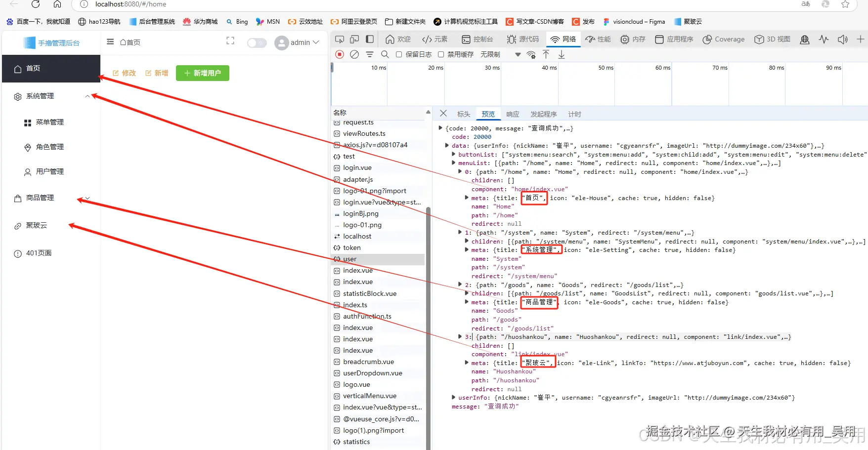
Task: Open the 写文章-CSDN博客 bookmark
Action: [535, 22]
